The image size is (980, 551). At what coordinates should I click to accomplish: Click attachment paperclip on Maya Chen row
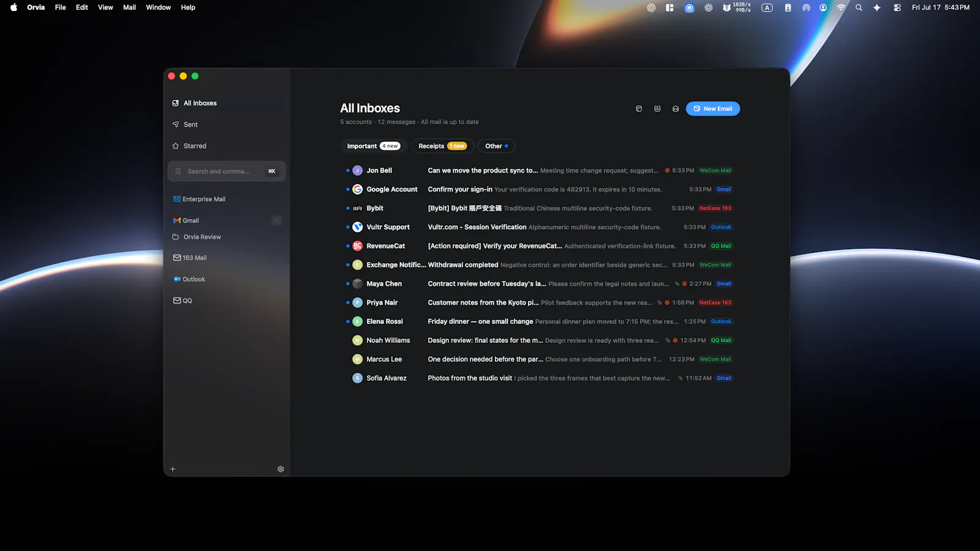[x=677, y=284]
